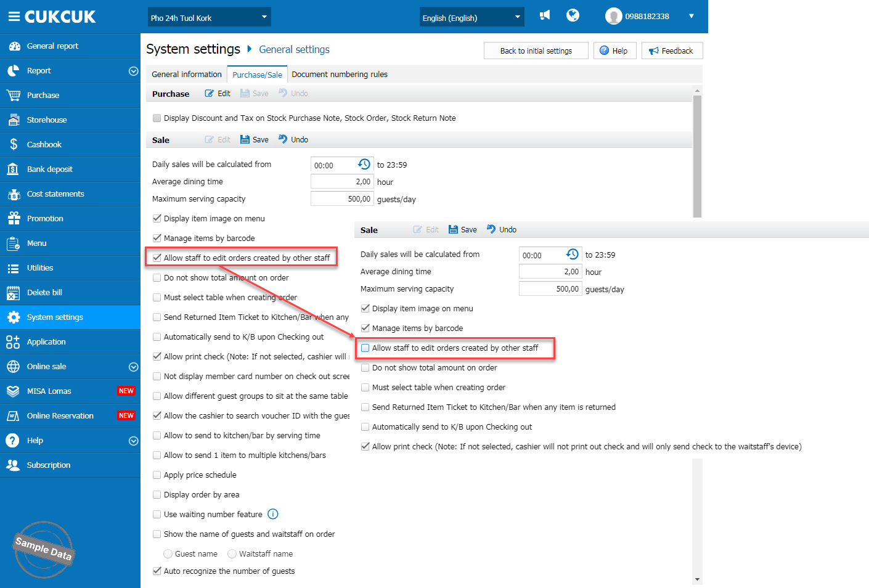
Task: Click the Back to initial settings button
Action: click(536, 51)
